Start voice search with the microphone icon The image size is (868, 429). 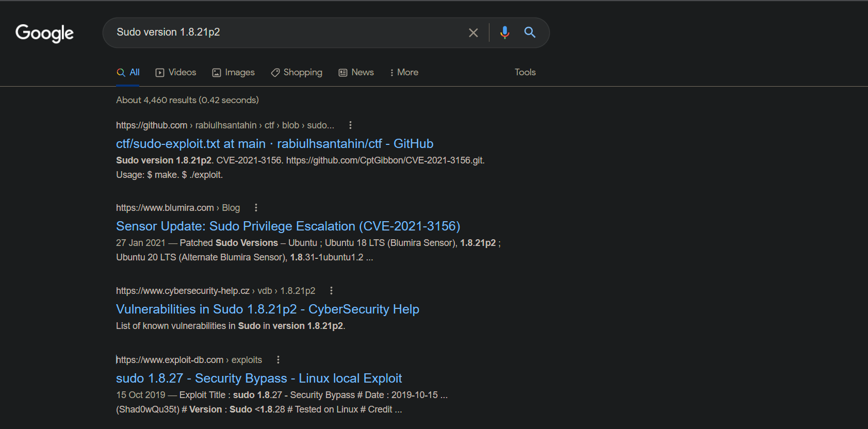pyautogui.click(x=504, y=32)
